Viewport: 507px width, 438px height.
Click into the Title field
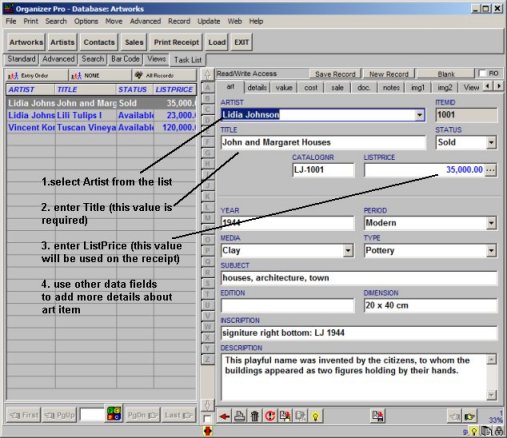pyautogui.click(x=323, y=143)
